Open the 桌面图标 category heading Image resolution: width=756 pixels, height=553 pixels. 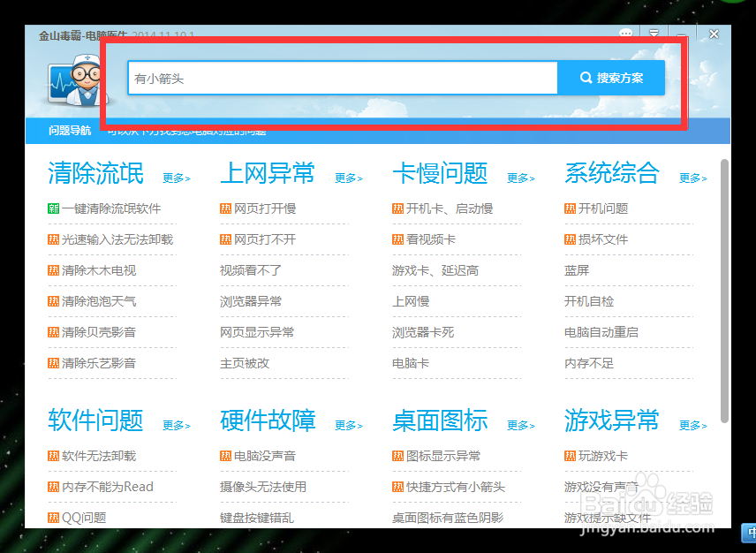pyautogui.click(x=440, y=420)
